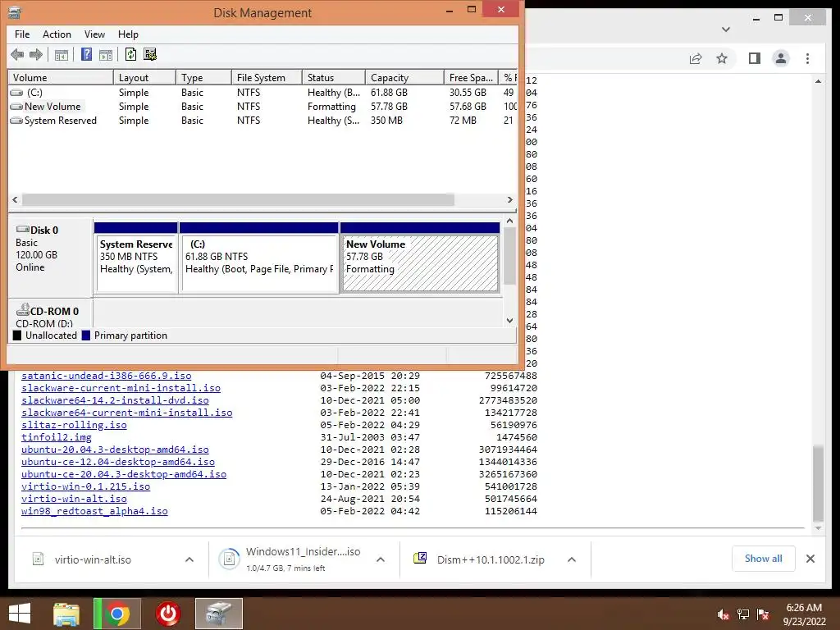Screen dimensions: 840x630
Task: Bookmark this page with the star icon
Action: click(x=722, y=58)
